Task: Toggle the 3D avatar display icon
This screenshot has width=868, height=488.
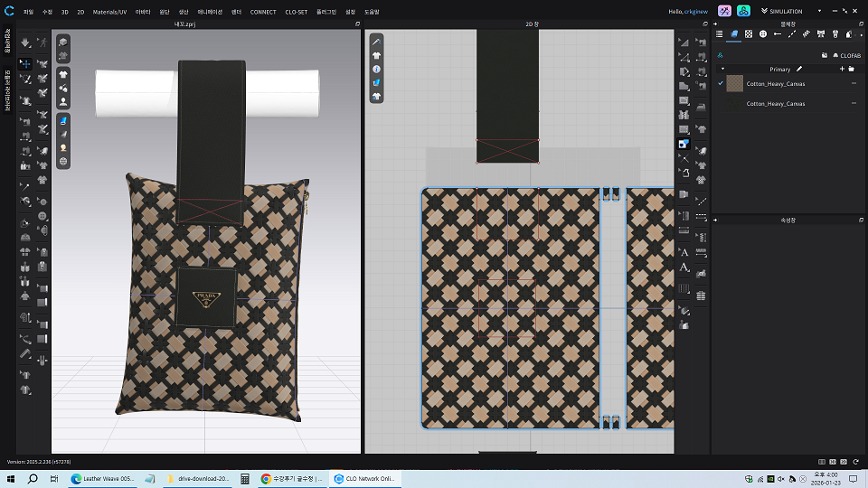Action: pyautogui.click(x=63, y=102)
